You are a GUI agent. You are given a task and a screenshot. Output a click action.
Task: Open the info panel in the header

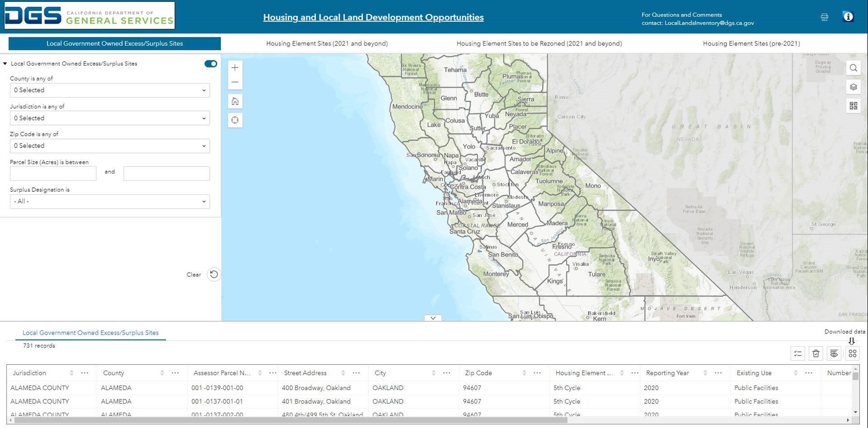(x=848, y=17)
